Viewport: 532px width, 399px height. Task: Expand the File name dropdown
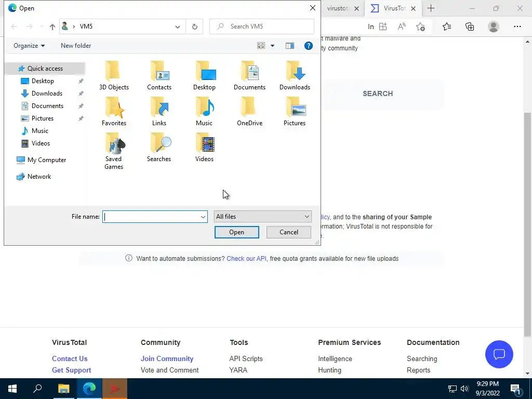click(203, 217)
